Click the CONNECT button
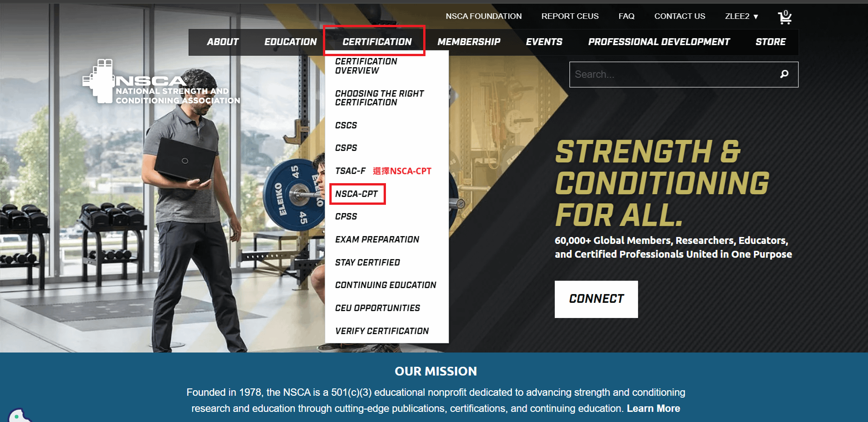 tap(596, 299)
